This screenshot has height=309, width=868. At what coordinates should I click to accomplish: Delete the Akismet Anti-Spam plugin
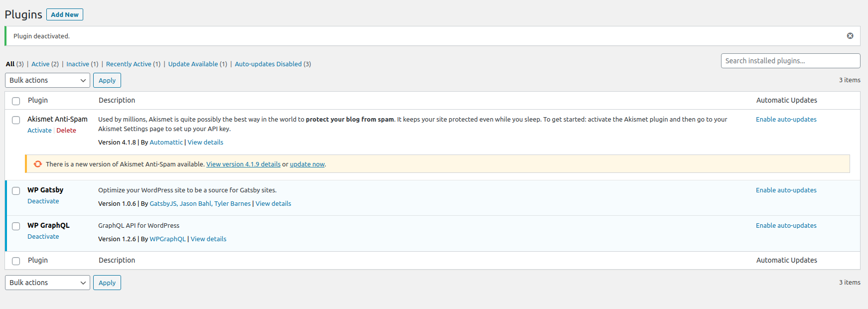66,130
